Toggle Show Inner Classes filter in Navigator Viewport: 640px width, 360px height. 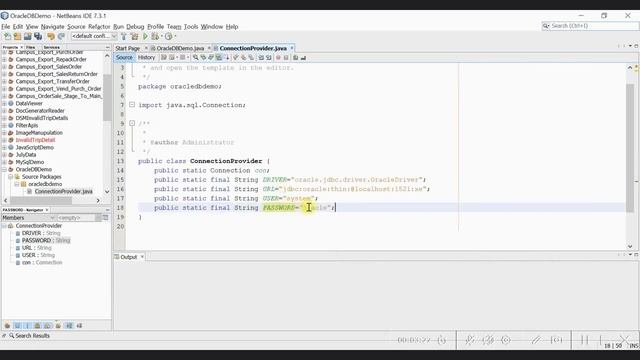pyautogui.click(x=48, y=326)
